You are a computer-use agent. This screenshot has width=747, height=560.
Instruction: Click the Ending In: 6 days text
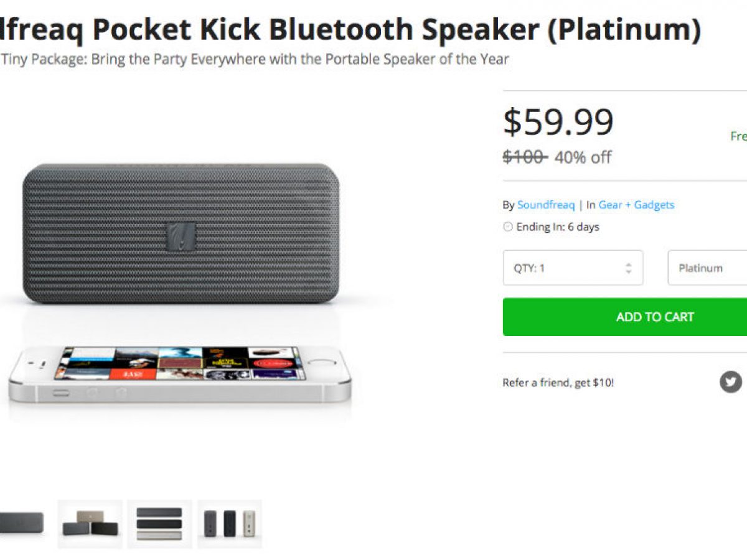(x=557, y=227)
